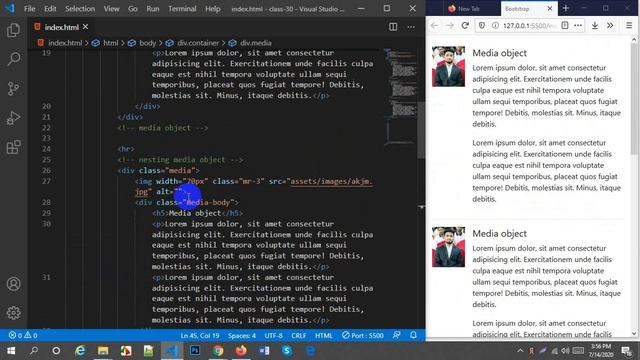Viewport: 640px width, 360px height.
Task: Click the Ln 45, Col 19 status item
Action: (x=200, y=335)
